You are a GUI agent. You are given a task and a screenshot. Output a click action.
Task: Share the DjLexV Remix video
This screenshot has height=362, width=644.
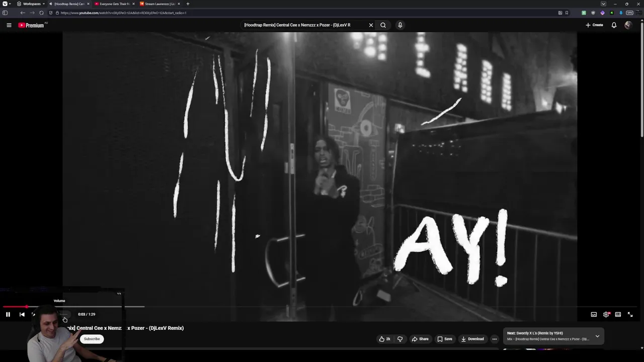click(420, 339)
